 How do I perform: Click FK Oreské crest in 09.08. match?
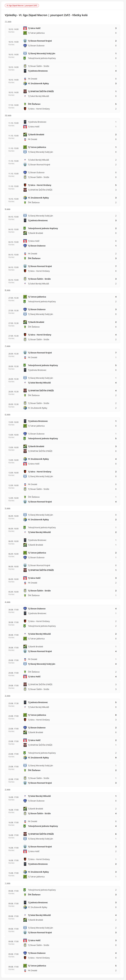[25, 970]
